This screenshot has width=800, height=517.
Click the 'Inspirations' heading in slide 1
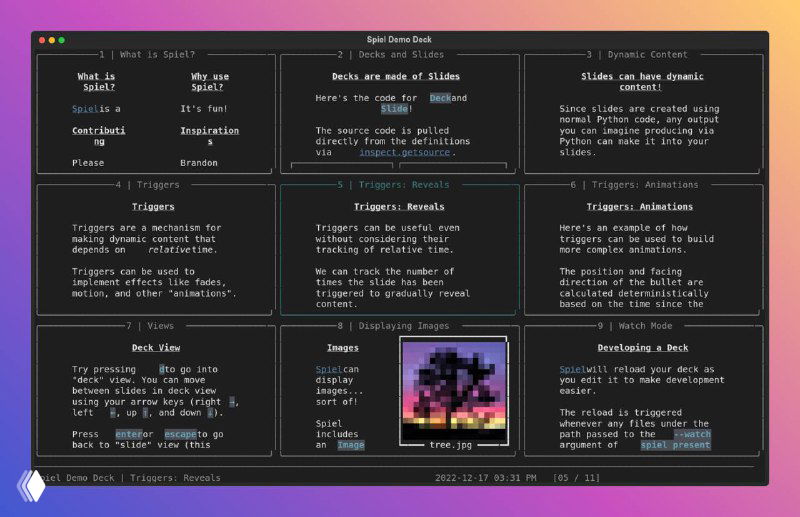pos(210,136)
